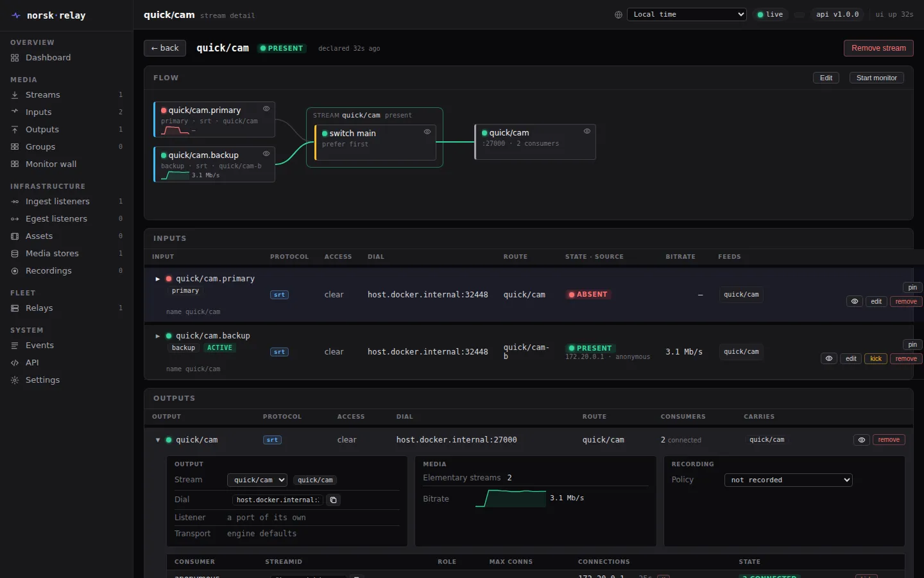Expand the quick/cam.primary input row
Screen dimensions: 924x578
(158, 279)
